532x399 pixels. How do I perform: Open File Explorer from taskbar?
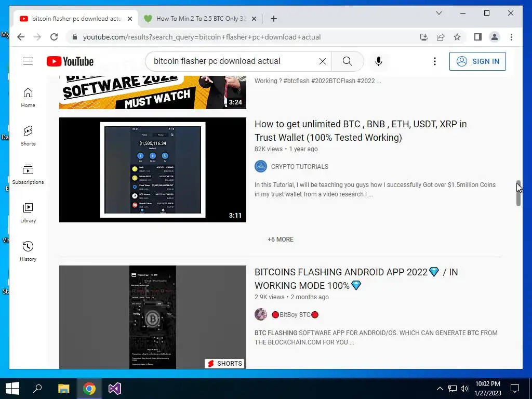click(x=63, y=389)
